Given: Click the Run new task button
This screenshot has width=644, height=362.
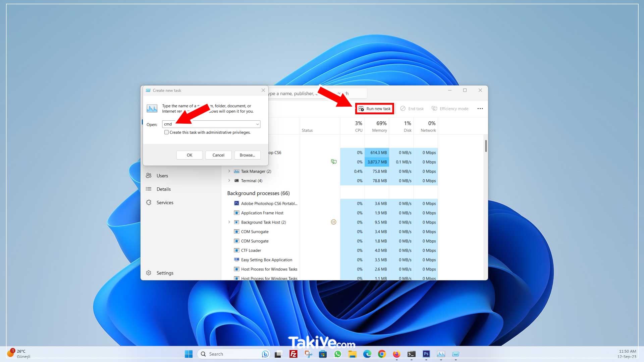Looking at the screenshot, I should click(x=375, y=109).
